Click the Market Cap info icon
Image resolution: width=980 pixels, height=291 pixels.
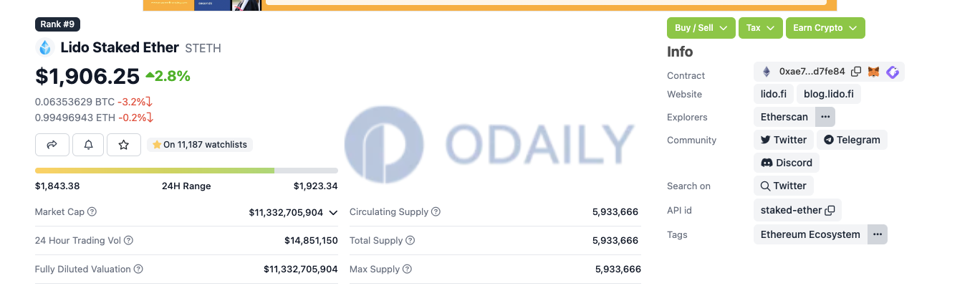[x=92, y=212]
